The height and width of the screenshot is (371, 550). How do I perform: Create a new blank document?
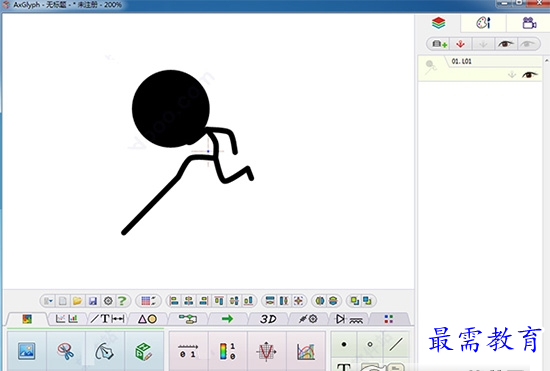pyautogui.click(x=62, y=301)
